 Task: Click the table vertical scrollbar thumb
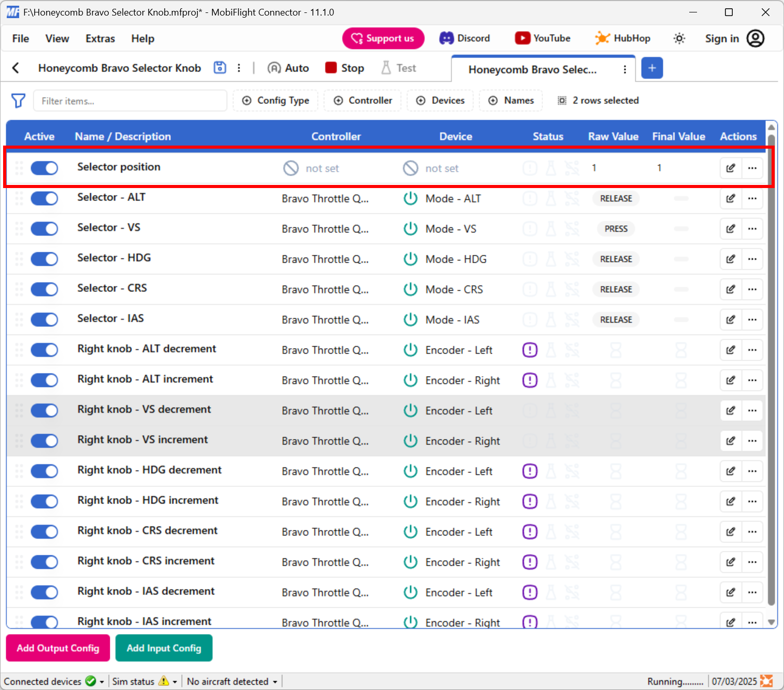point(771,370)
